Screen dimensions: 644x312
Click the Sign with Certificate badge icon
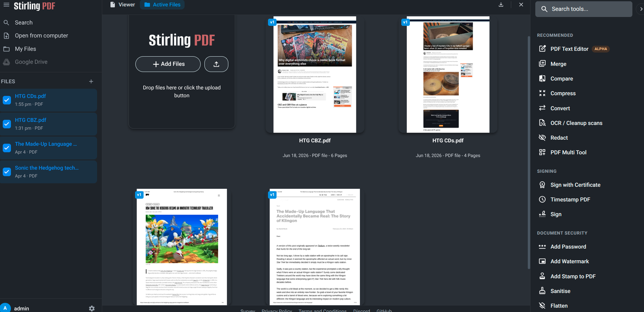(x=542, y=185)
